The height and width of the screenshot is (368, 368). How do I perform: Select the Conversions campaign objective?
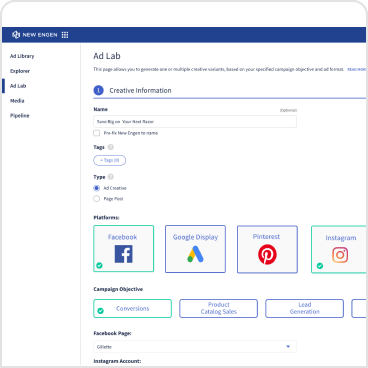132,308
